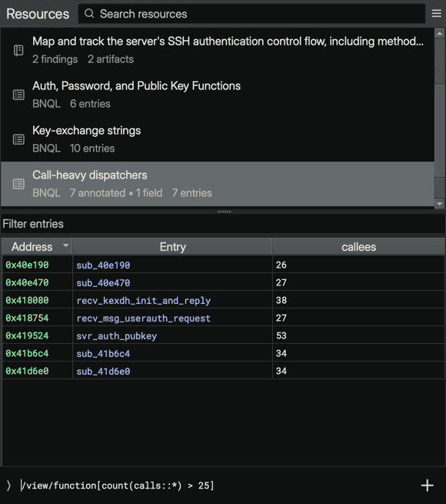Sort by the callees column header

[358, 247]
